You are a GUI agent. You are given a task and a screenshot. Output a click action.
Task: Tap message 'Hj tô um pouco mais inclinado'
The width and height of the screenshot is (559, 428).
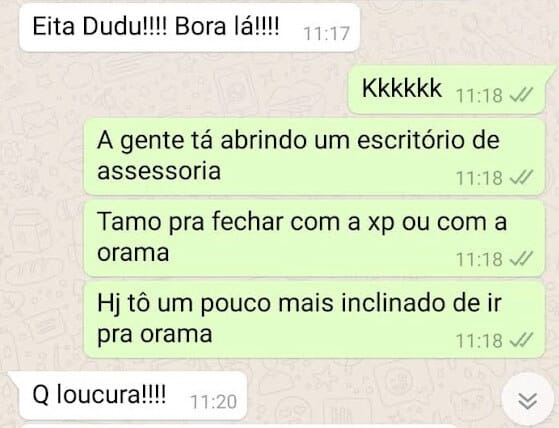[x=314, y=319]
